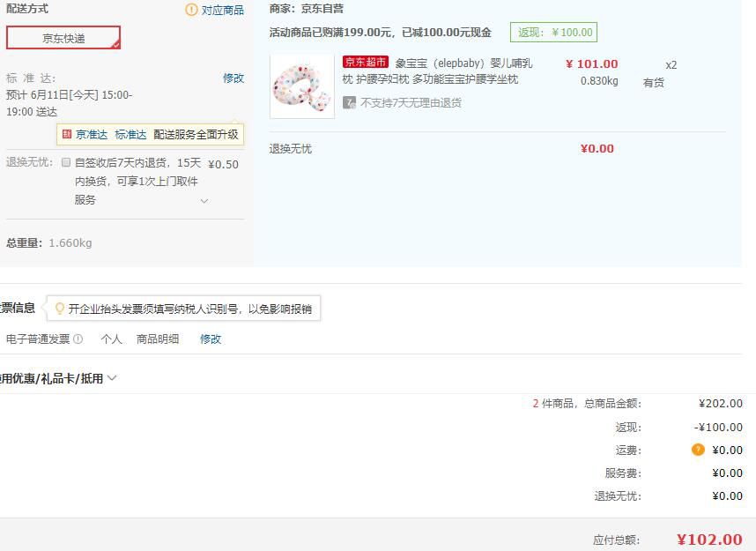Viewport: 756px width, 551px height.
Task: Open the 京准达 link
Action: coord(92,135)
